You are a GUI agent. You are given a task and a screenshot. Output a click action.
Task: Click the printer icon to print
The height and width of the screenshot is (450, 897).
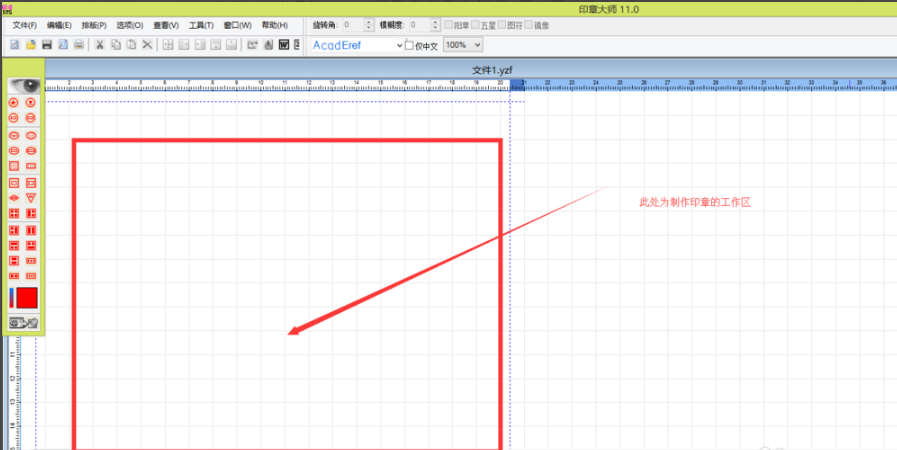[x=79, y=45]
